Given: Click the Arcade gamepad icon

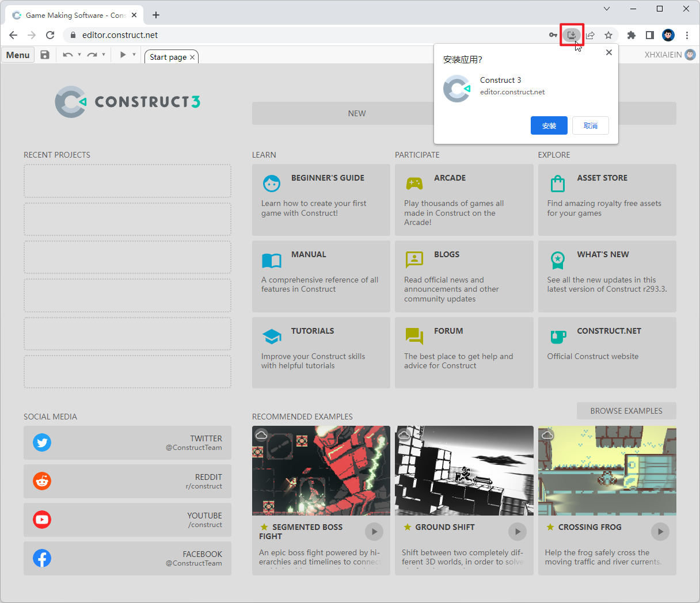Looking at the screenshot, I should (x=414, y=183).
